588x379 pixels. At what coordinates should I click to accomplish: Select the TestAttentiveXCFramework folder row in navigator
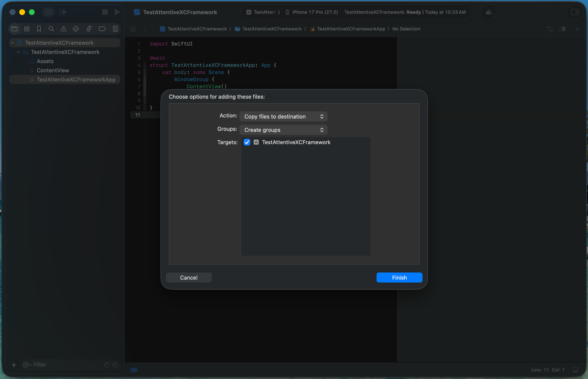pos(65,52)
